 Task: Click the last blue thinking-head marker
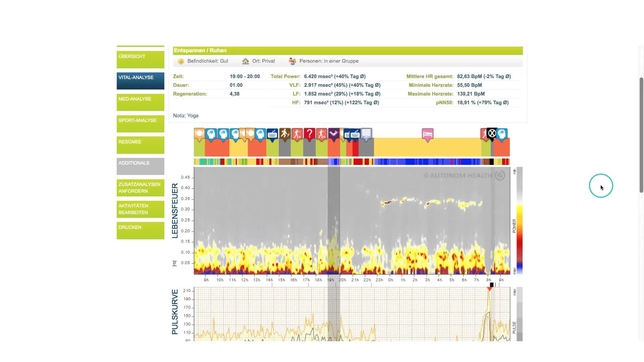502,134
